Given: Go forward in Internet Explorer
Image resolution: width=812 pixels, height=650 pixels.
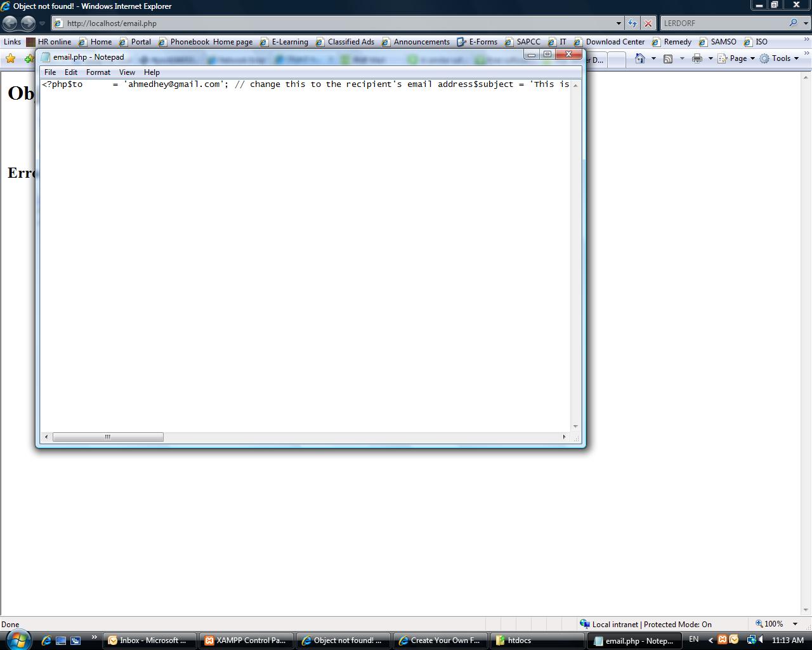Looking at the screenshot, I should [28, 23].
